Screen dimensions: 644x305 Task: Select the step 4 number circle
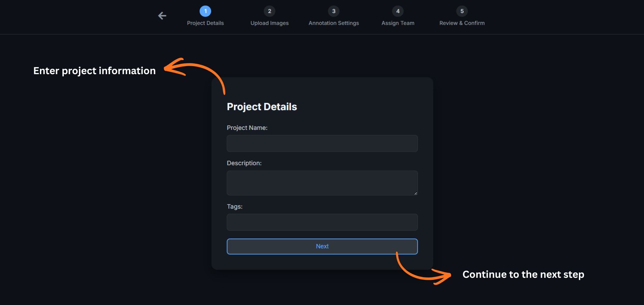[x=398, y=11]
